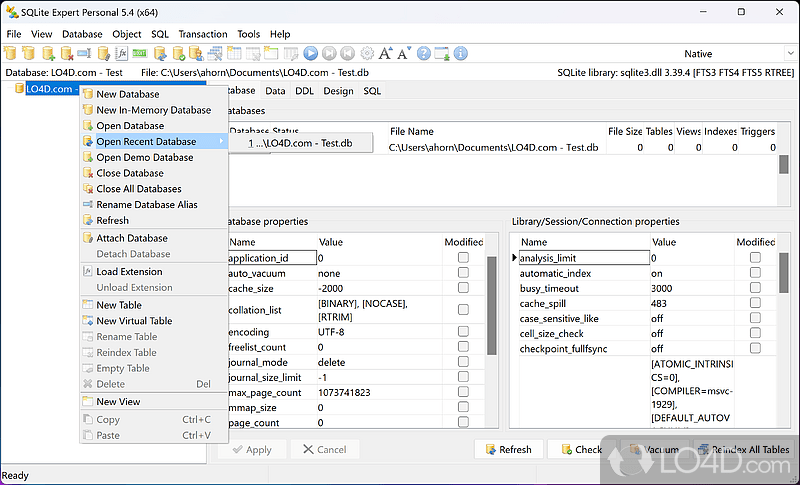This screenshot has width=800, height=485.
Task: Click the database check toolbar icon with green tick
Action: point(178,53)
